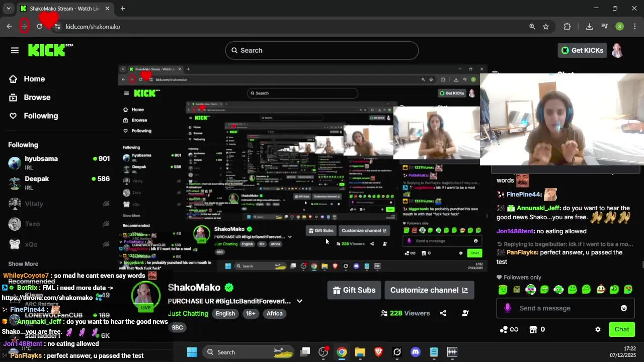This screenshot has height=362, width=644.
Task: Select the Africa tag
Action: pyautogui.click(x=274, y=313)
